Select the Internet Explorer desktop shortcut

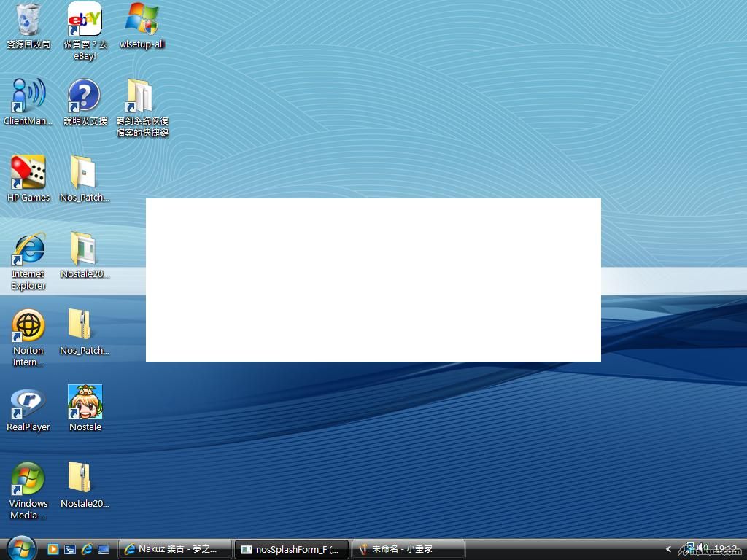tap(28, 262)
